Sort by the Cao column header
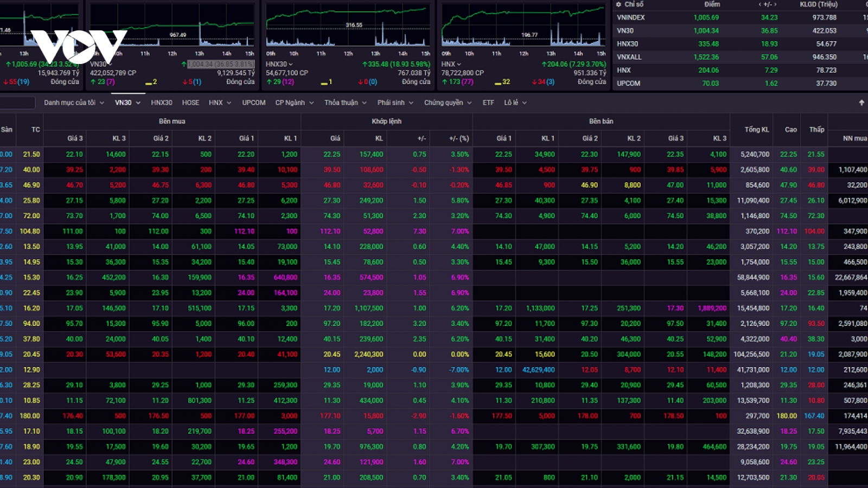The image size is (868, 488). click(791, 130)
